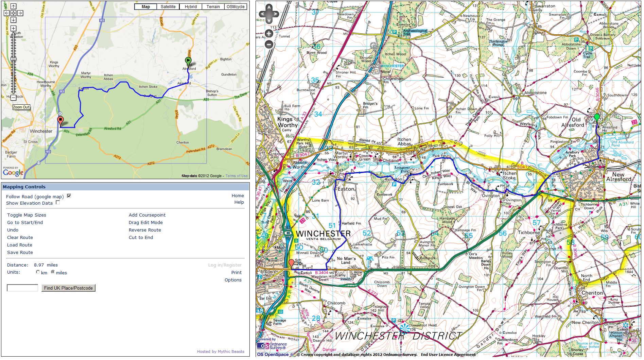Click the OS map zoom-out minus button
Screen dimensions: 644x360
point(269,44)
